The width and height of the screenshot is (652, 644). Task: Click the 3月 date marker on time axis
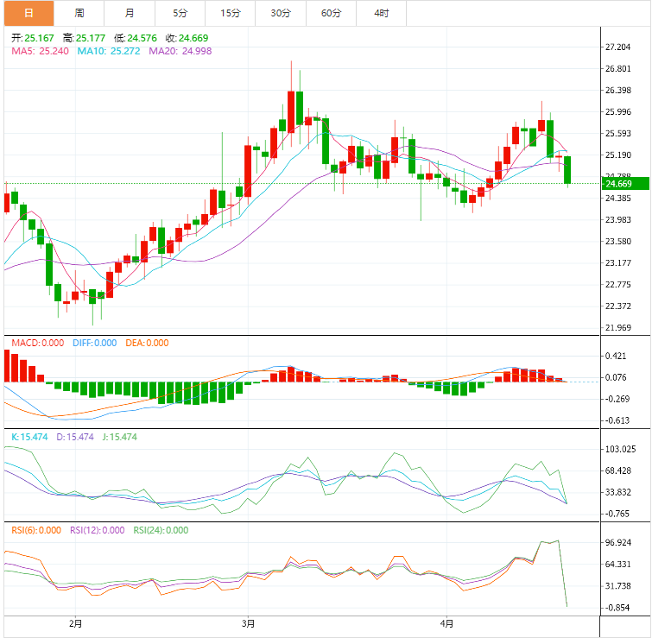tap(248, 623)
